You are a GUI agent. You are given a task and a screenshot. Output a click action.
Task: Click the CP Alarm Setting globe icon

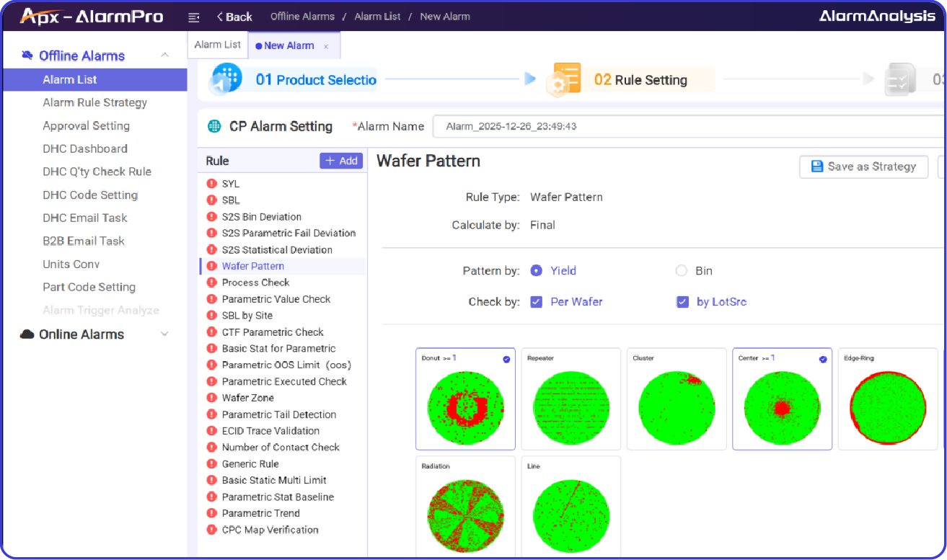pos(213,125)
